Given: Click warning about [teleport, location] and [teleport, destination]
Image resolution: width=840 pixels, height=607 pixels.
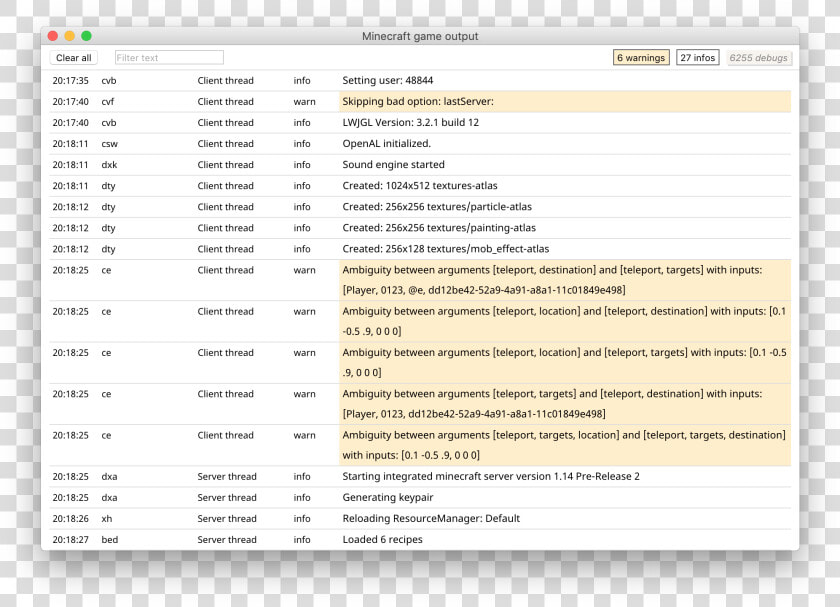Looking at the screenshot, I should (565, 321).
